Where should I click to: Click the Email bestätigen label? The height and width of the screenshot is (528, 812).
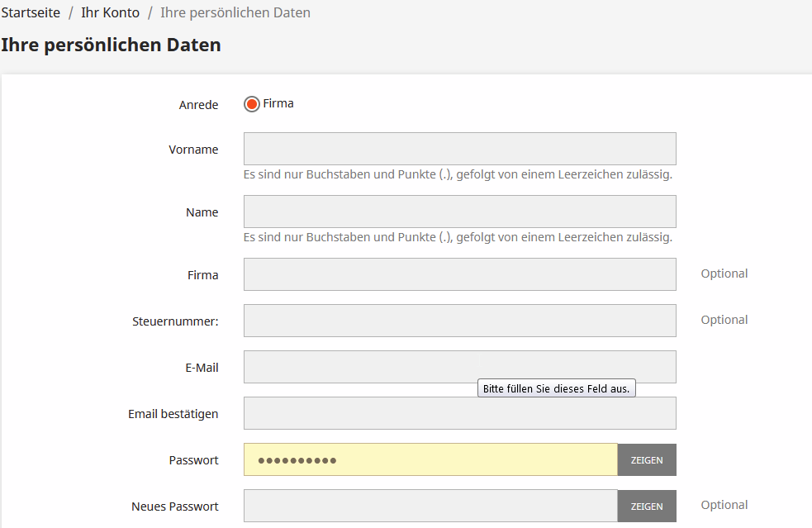[x=173, y=414]
